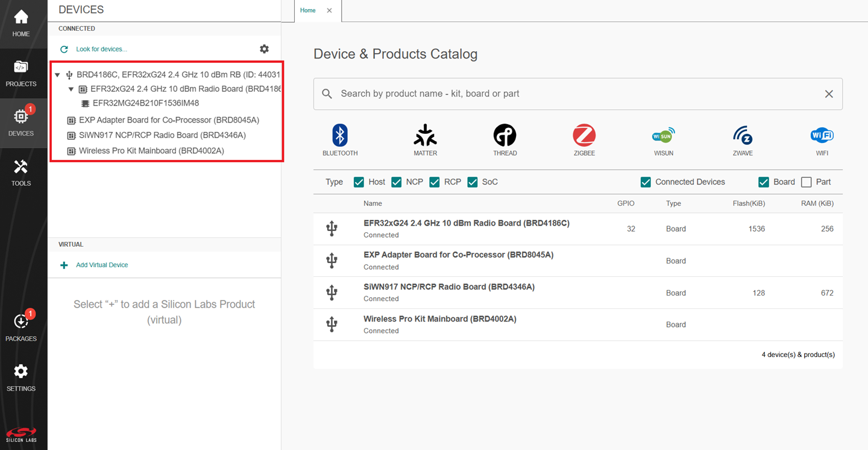Enable the Part filter checkbox

[x=806, y=182]
